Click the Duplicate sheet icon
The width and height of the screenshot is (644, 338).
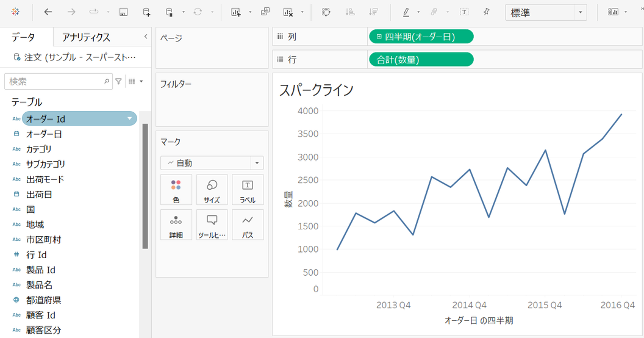[265, 12]
